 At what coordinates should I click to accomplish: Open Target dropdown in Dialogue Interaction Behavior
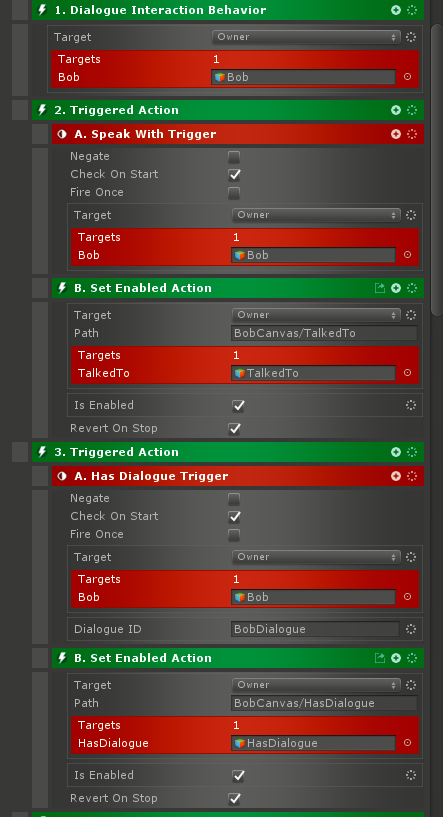306,37
